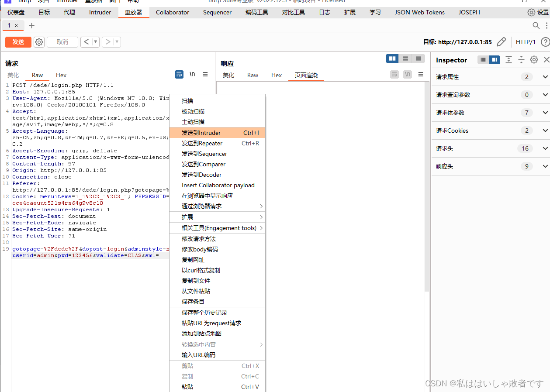This screenshot has width=550, height=392.
Task: Click the POST /dede/login.php request line
Action: point(63,85)
